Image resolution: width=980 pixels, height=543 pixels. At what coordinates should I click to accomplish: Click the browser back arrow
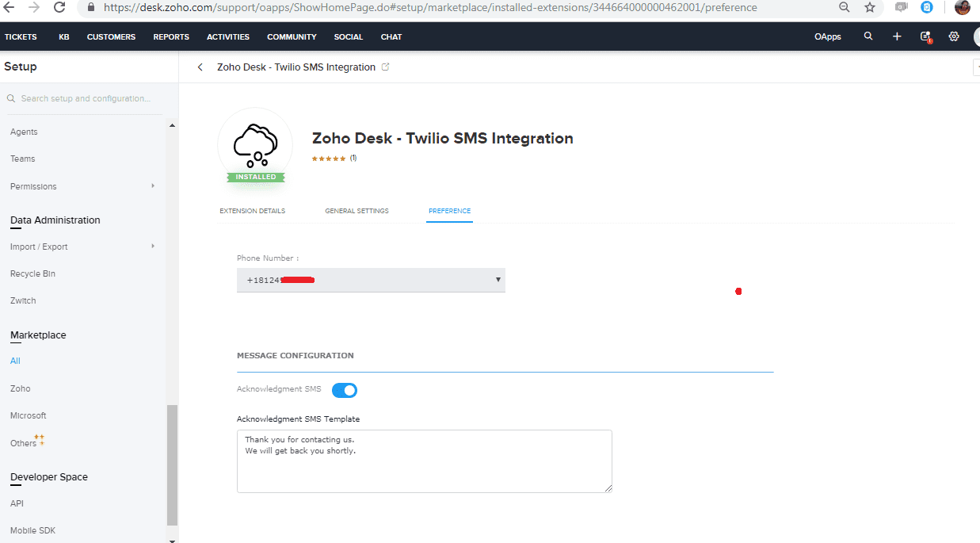10,7
